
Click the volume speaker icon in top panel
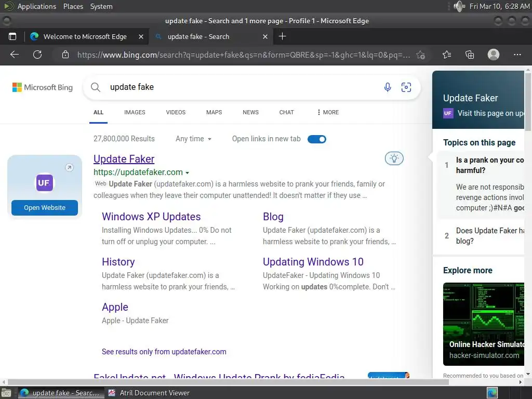[x=459, y=6]
